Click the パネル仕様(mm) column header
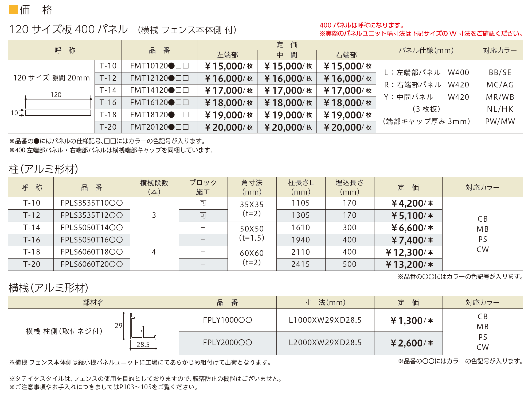The width and height of the screenshot is (532, 393). (426, 50)
